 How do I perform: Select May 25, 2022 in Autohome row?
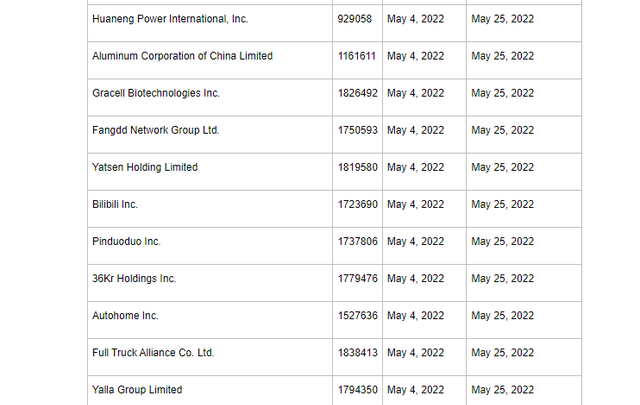coord(502,316)
